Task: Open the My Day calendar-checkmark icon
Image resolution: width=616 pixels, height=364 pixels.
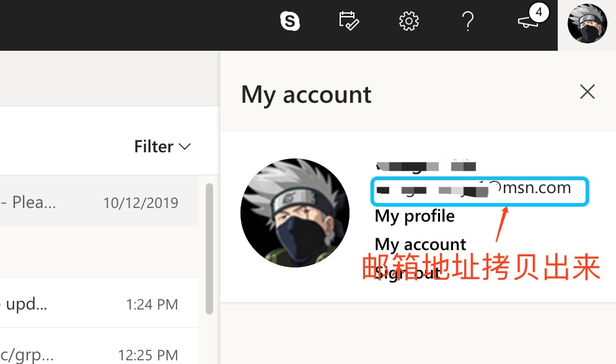Action: (349, 22)
